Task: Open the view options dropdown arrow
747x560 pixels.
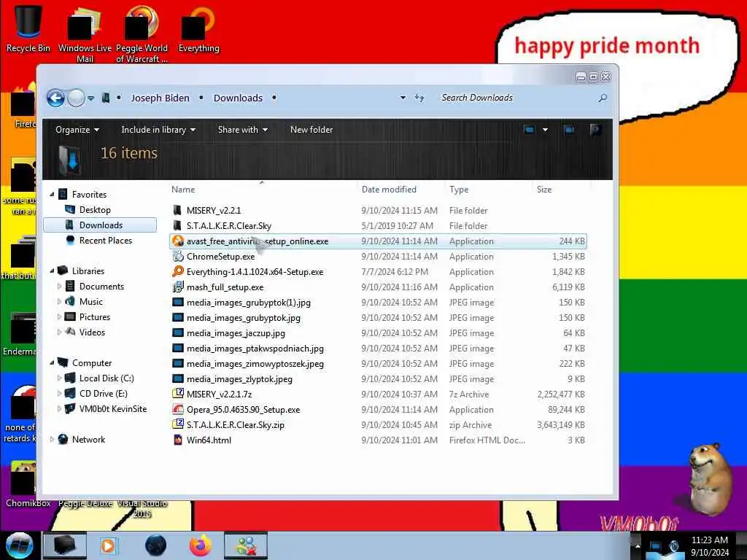Action: pos(545,130)
